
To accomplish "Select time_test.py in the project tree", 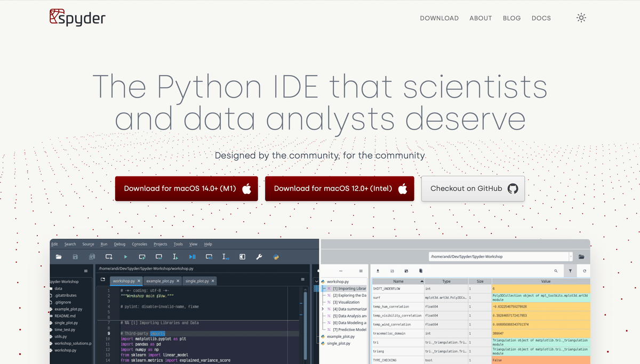I will 65,329.
